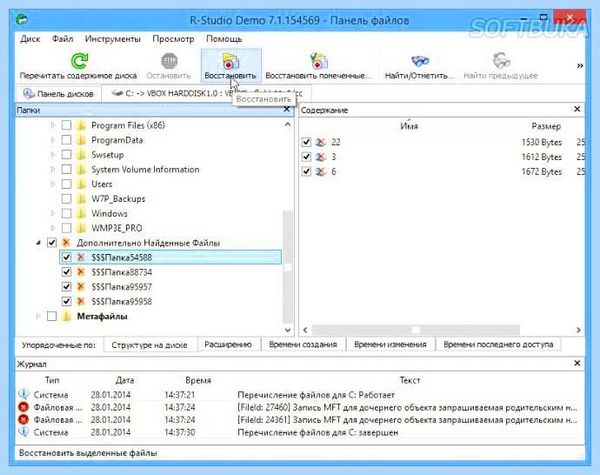Uncheck Дополнительно Найденные Файлы checkbox
Screen dimensions: 600x475
point(52,243)
